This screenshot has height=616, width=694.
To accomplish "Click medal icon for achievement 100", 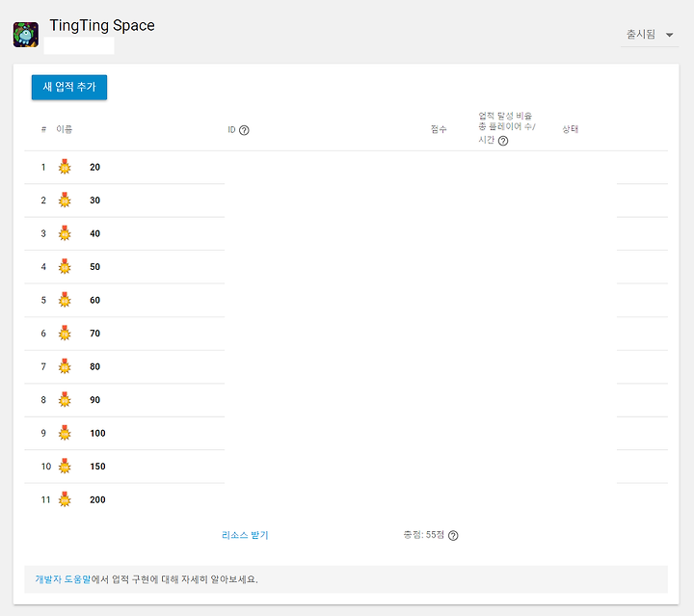I will 65,433.
